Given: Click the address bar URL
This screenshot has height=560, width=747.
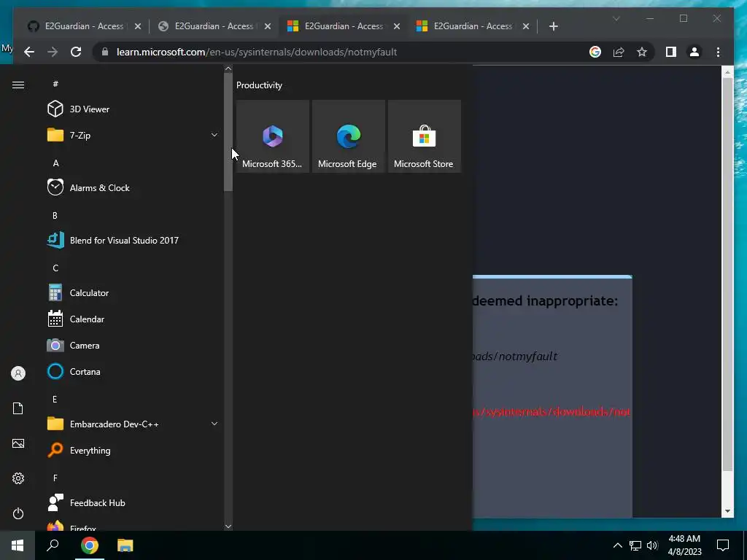Looking at the screenshot, I should click(257, 52).
